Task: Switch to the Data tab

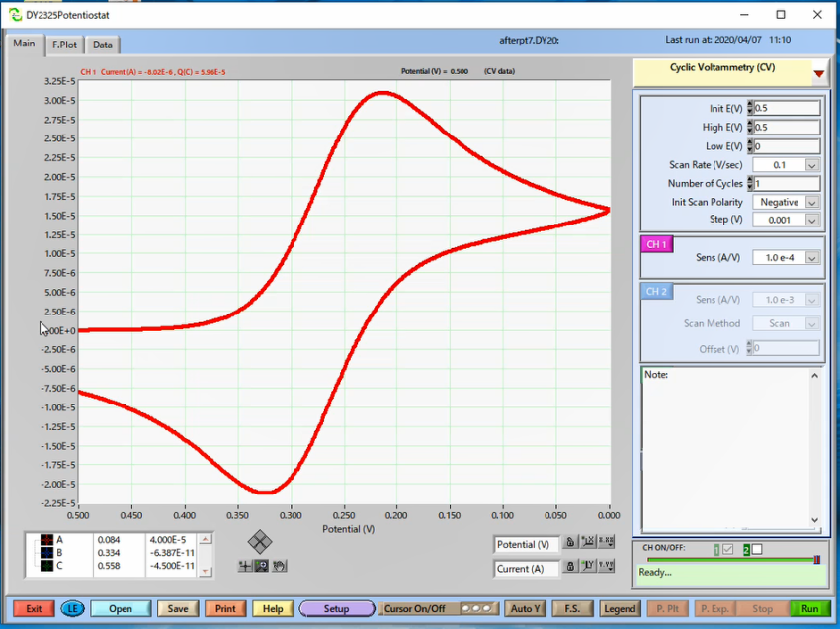Action: [103, 45]
